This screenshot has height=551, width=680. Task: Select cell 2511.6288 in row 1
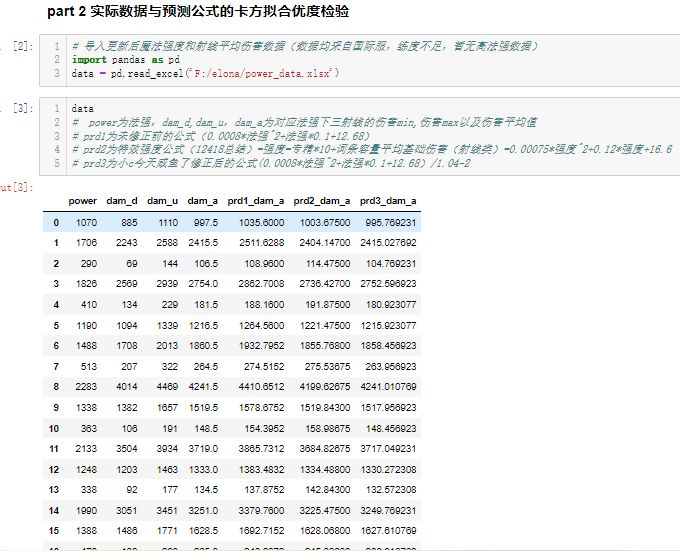click(x=262, y=242)
